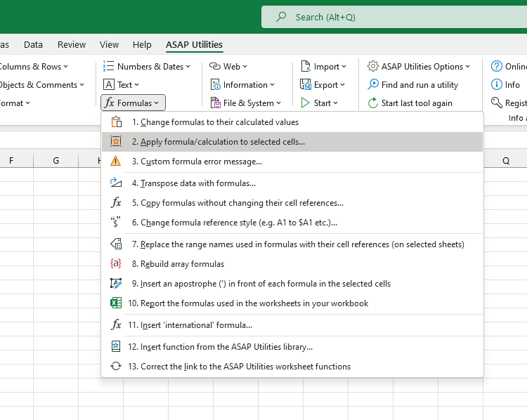The image size is (527, 420).
Task: Click the dollar sign icon for reference style
Action: [x=116, y=223]
